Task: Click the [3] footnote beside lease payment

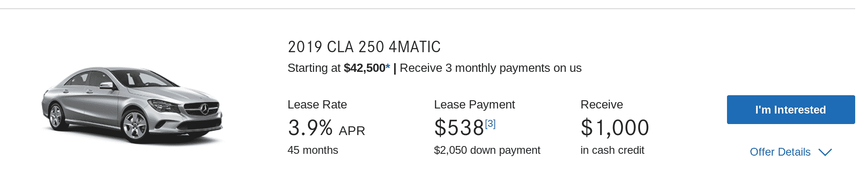Action: coord(490,124)
